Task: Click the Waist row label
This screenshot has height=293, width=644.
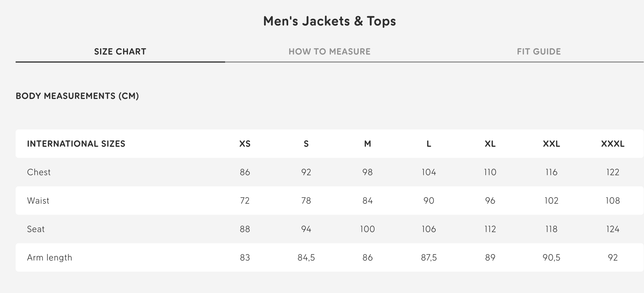Action: click(x=38, y=201)
